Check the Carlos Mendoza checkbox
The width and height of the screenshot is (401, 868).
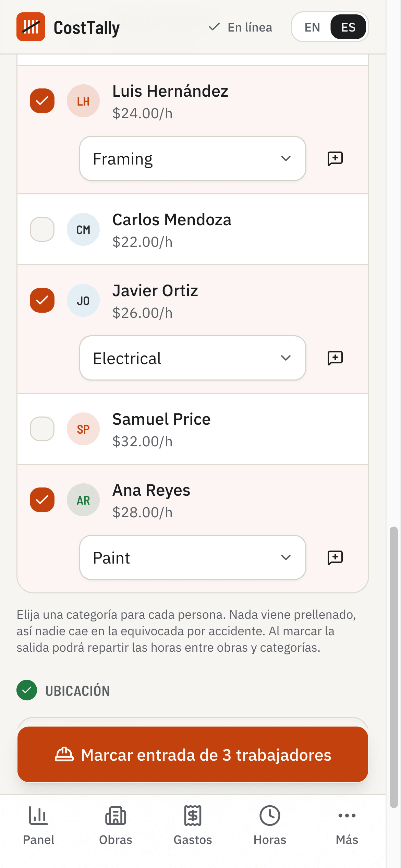point(42,229)
